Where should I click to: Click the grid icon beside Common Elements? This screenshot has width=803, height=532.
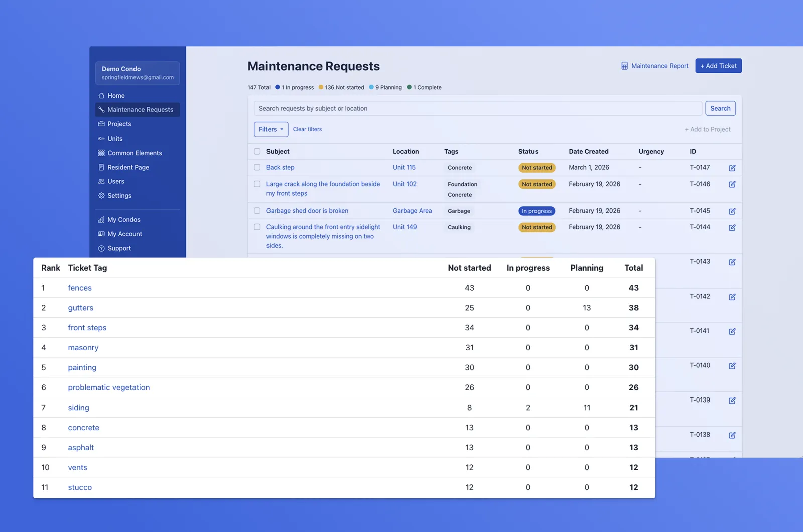(x=101, y=153)
